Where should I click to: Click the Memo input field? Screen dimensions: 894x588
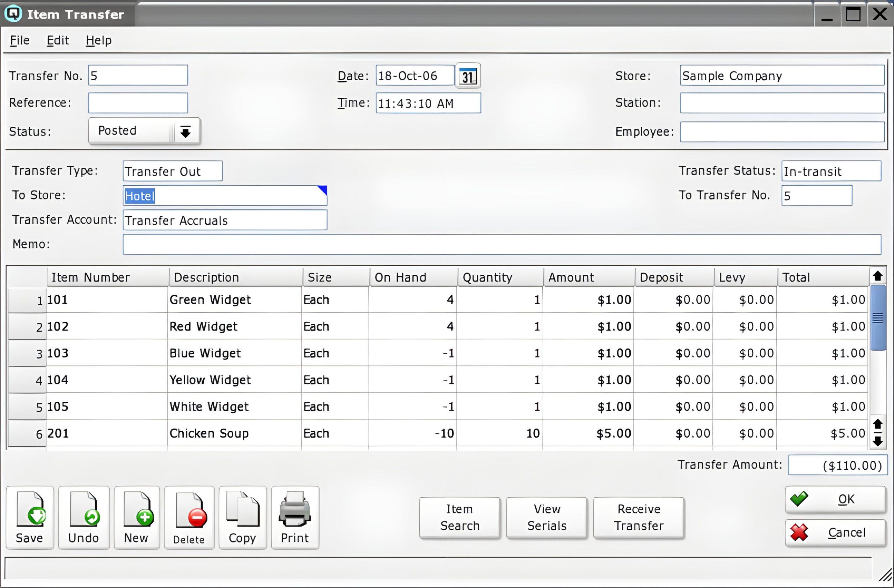tap(502, 244)
